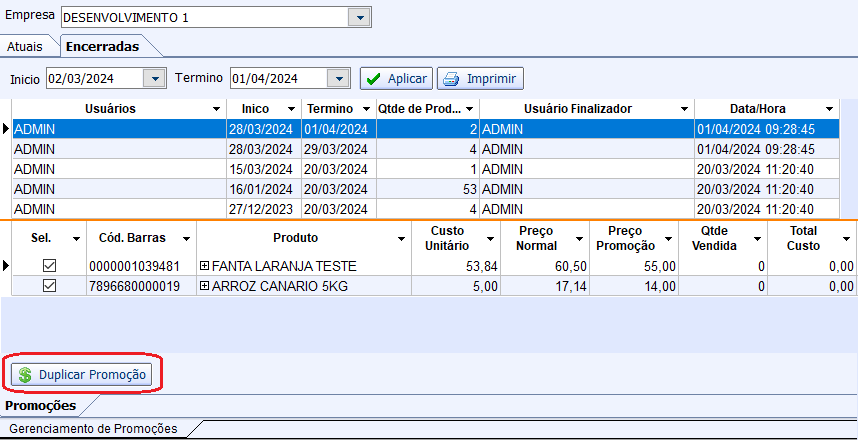This screenshot has height=440, width=858.
Task: Open the Usuário Finalizador column filter arrow
Action: click(684, 109)
